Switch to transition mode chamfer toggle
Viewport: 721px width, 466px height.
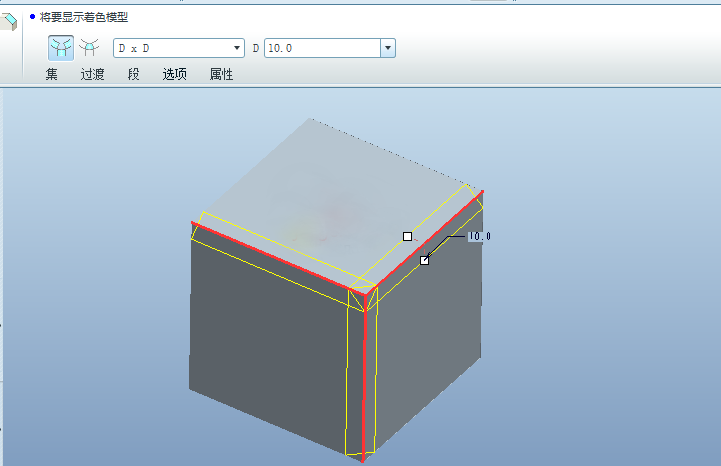(89, 48)
